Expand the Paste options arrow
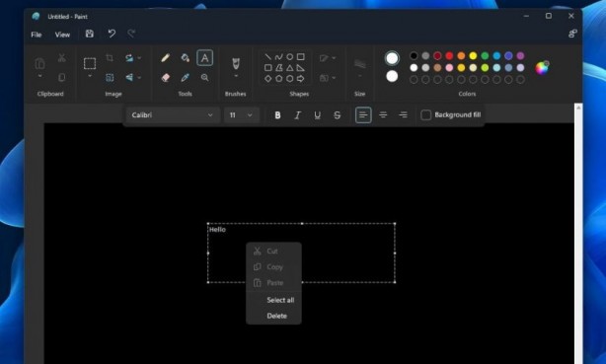 (x=39, y=76)
